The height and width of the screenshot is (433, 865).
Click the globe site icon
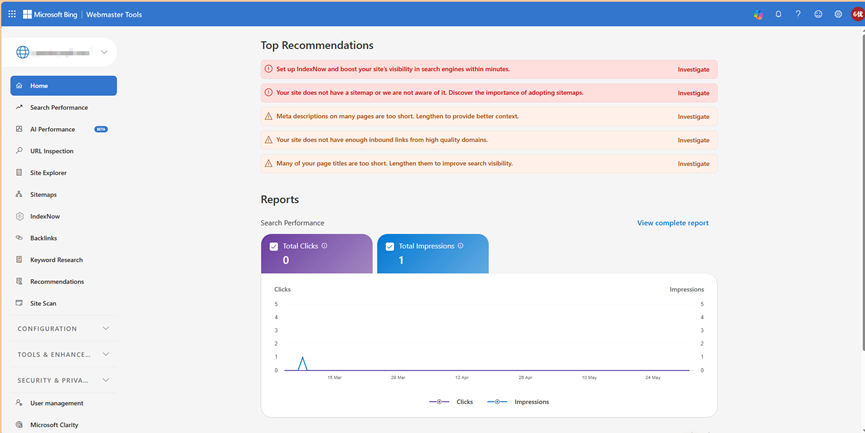(x=23, y=52)
